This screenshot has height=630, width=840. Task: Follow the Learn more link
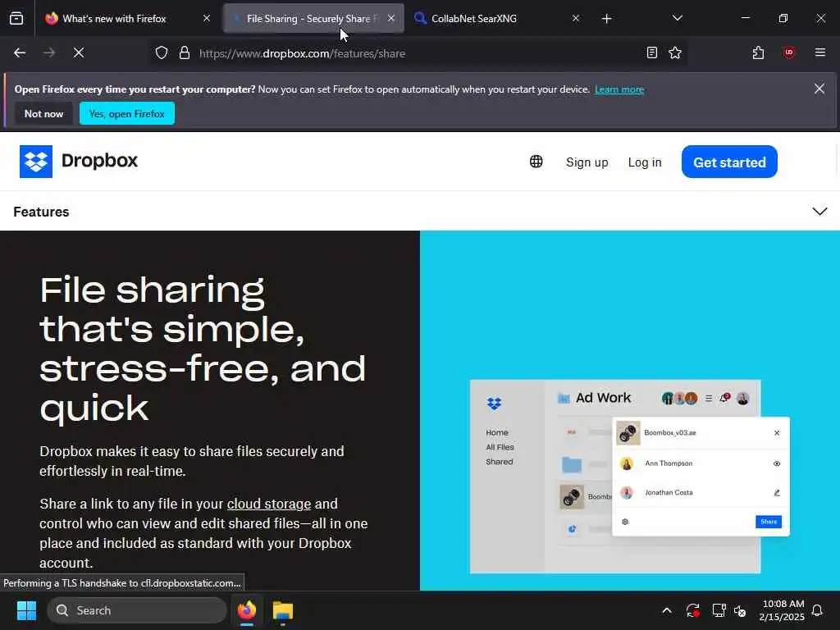coord(619,89)
